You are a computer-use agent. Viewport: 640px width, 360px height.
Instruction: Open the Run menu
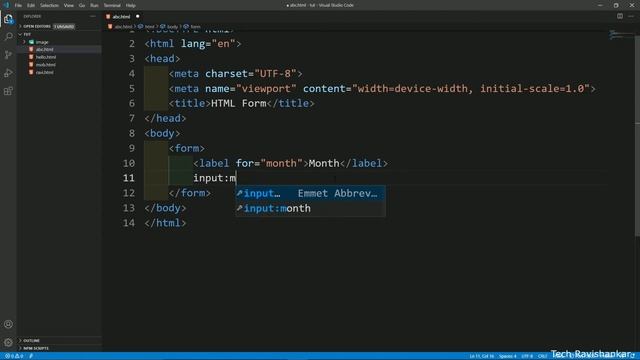pyautogui.click(x=94, y=5)
